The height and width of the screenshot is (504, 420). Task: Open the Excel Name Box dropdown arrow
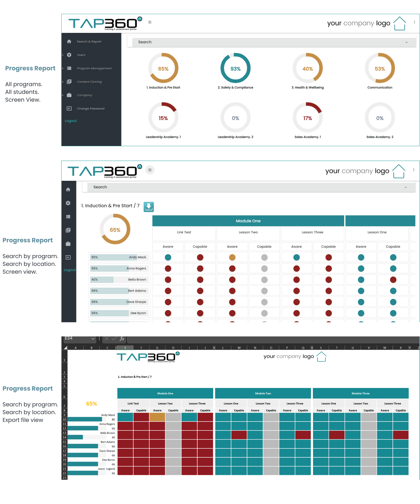[x=93, y=338]
